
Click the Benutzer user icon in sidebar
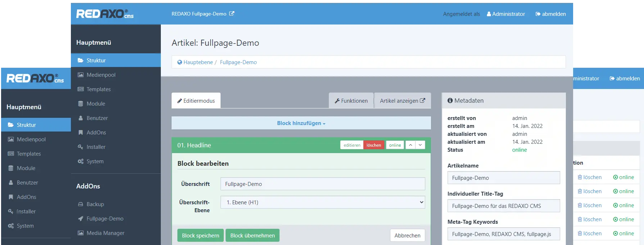[81, 118]
